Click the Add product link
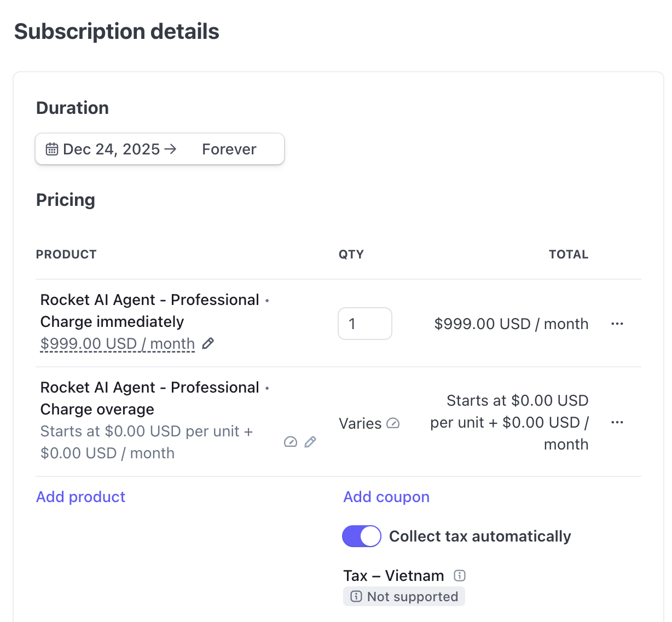The height and width of the screenshot is (622, 672). (80, 497)
